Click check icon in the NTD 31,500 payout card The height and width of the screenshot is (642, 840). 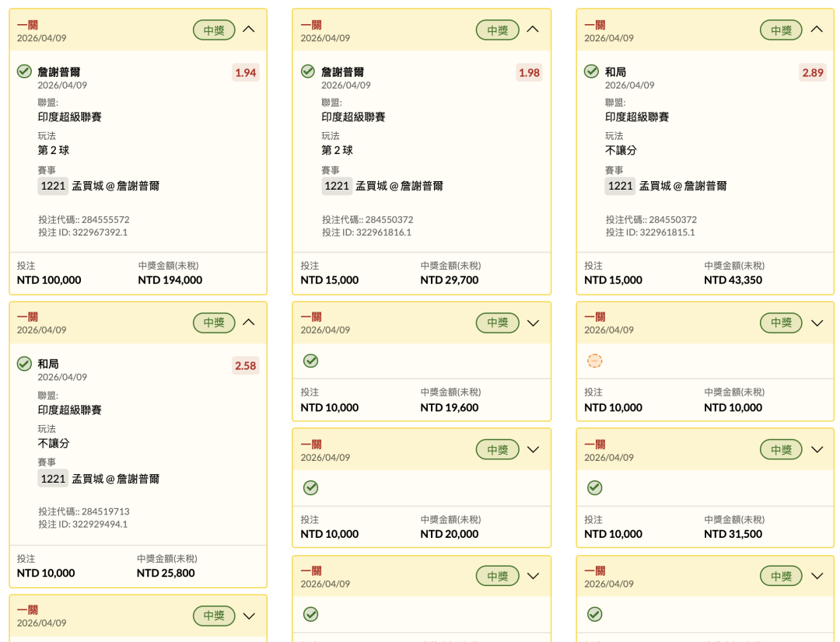594,487
